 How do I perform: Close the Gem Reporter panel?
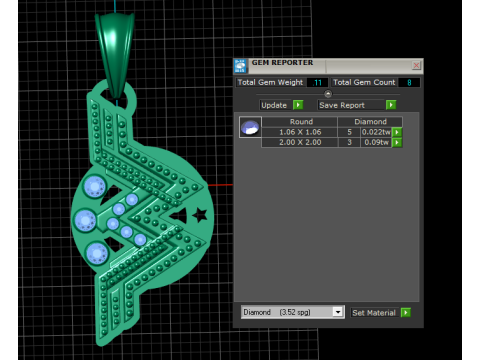[416, 65]
